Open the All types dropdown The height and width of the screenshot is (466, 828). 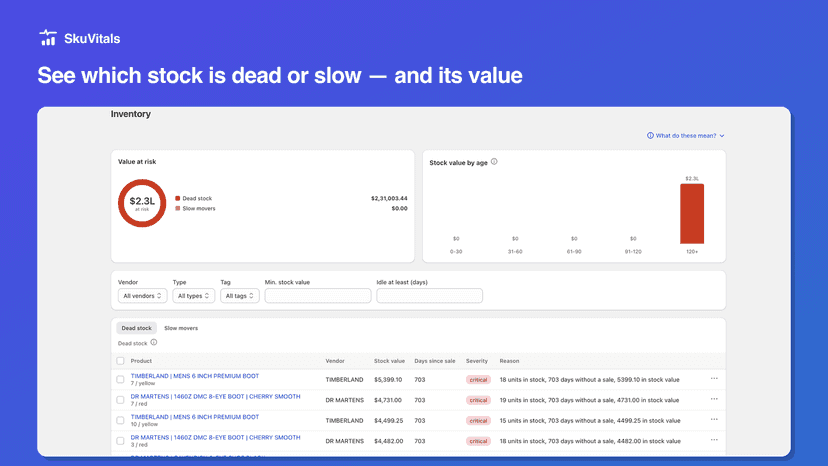tap(193, 296)
